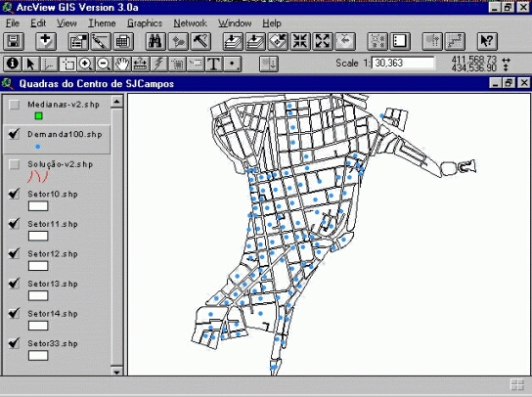Screen dimensions: 532x397
Task: Hide the Setor12.shp theme
Action: (x=14, y=253)
